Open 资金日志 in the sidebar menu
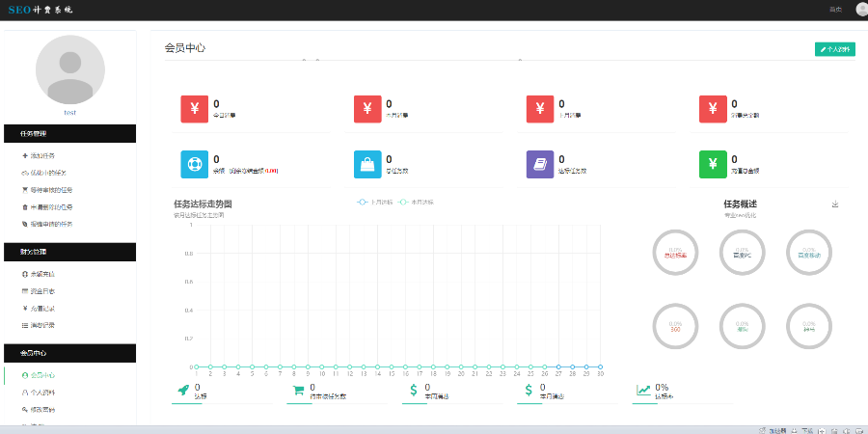868x434 pixels. click(x=42, y=290)
